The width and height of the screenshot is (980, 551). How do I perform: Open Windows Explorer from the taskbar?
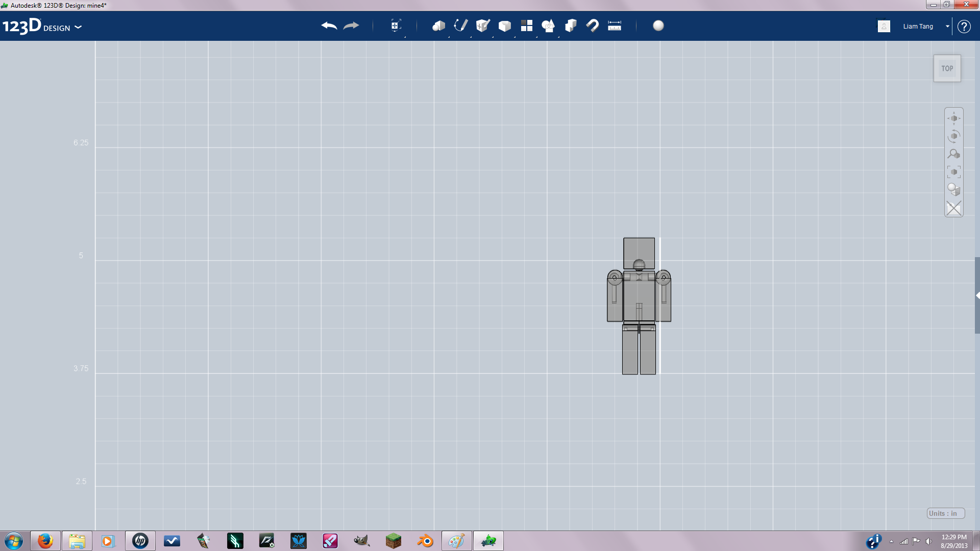point(77,541)
